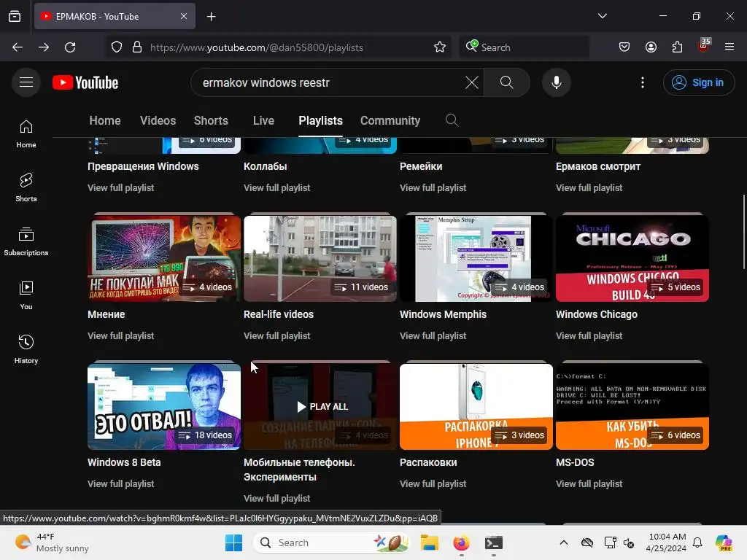Image resolution: width=747 pixels, height=560 pixels.
Task: Open notification bell in taskbar
Action: coord(697,542)
